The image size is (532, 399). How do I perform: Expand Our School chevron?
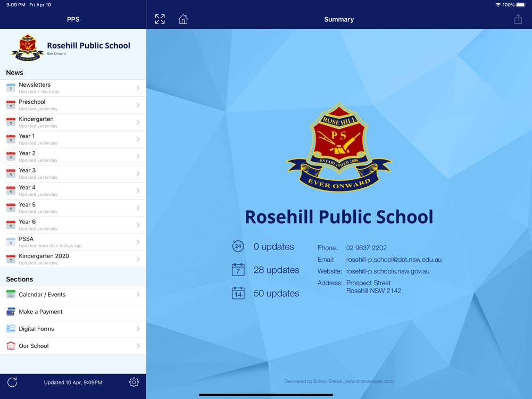(x=138, y=346)
